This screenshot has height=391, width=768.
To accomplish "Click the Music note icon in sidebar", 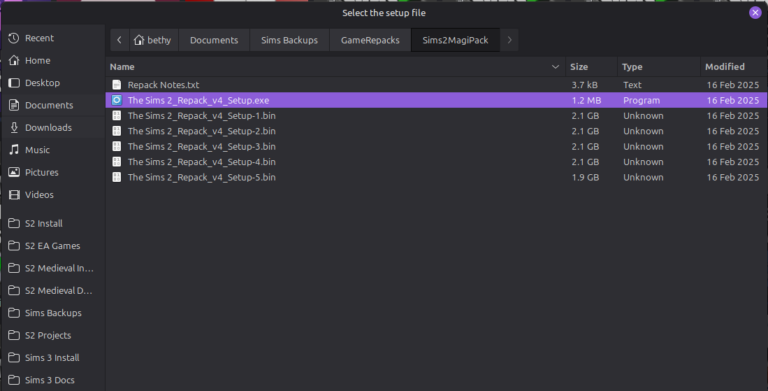I will click(14, 150).
